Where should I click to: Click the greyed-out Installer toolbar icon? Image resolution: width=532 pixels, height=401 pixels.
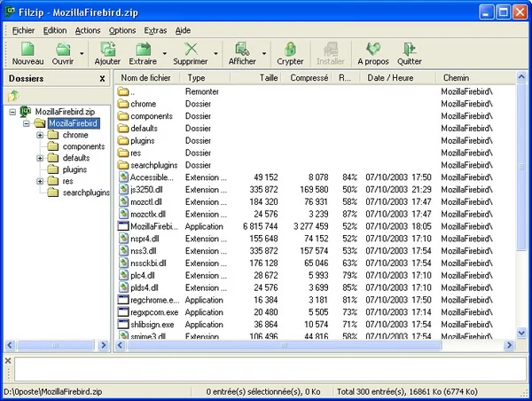click(x=330, y=49)
